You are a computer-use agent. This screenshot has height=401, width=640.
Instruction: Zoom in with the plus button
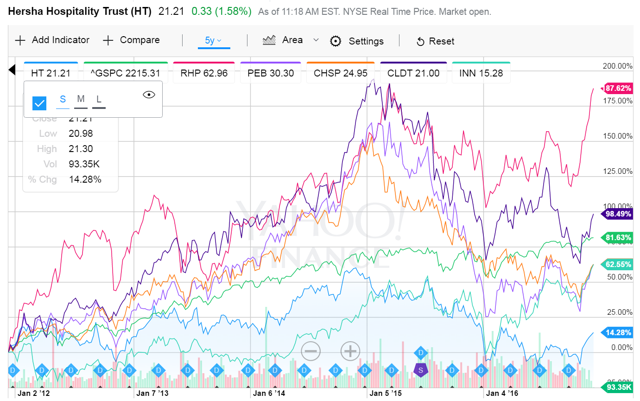click(350, 351)
